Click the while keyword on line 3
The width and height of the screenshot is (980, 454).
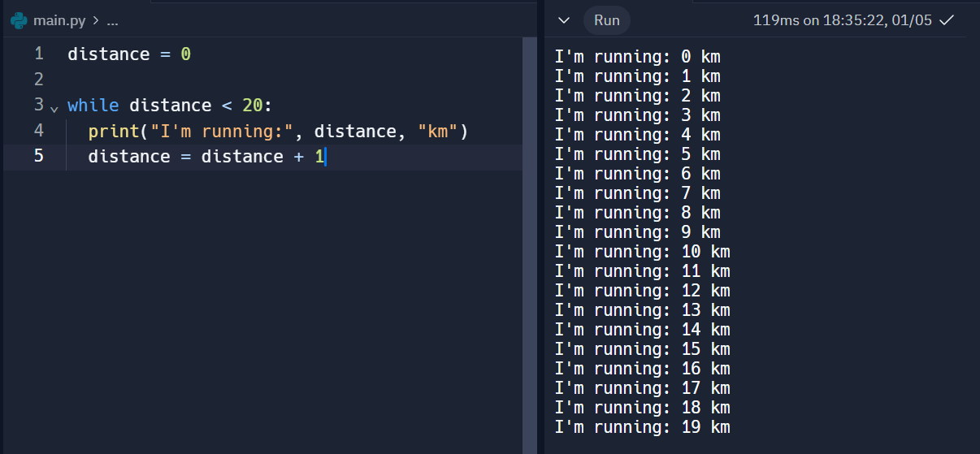(x=93, y=106)
